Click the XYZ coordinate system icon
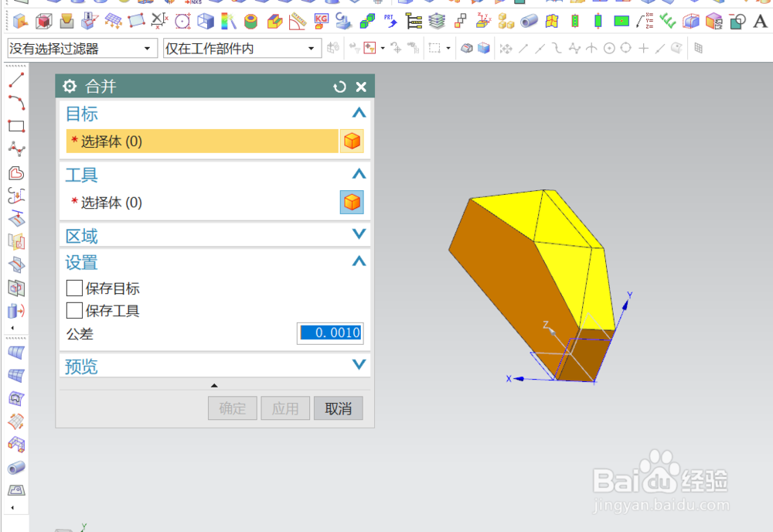The height and width of the screenshot is (532, 773). tap(483, 21)
